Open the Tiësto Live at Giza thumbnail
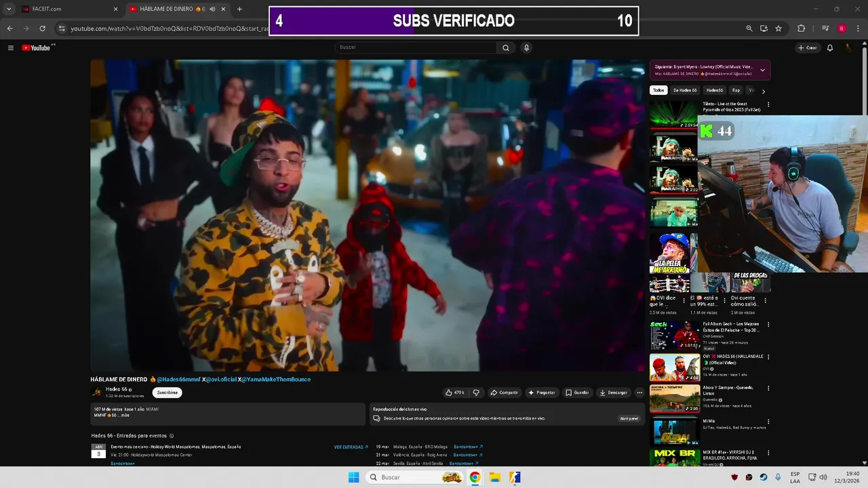Image resolution: width=868 pixels, height=488 pixels. coord(674,115)
